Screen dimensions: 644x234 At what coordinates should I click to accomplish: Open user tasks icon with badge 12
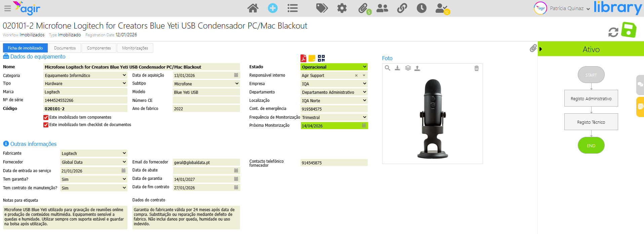(442, 9)
